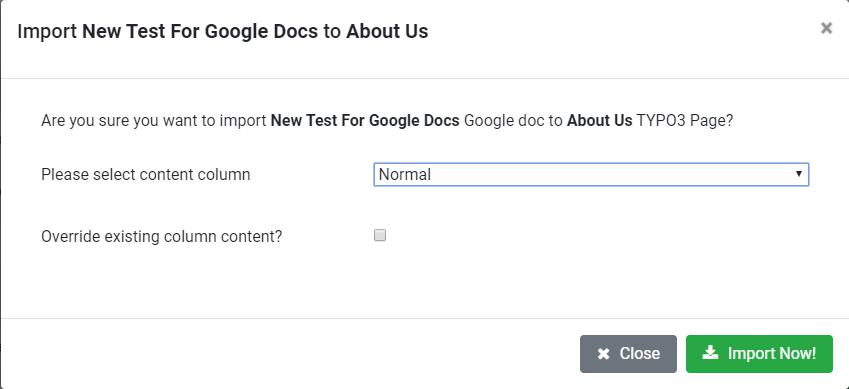This screenshot has height=389, width=849.
Task: Click the gray Close button
Action: tap(628, 354)
